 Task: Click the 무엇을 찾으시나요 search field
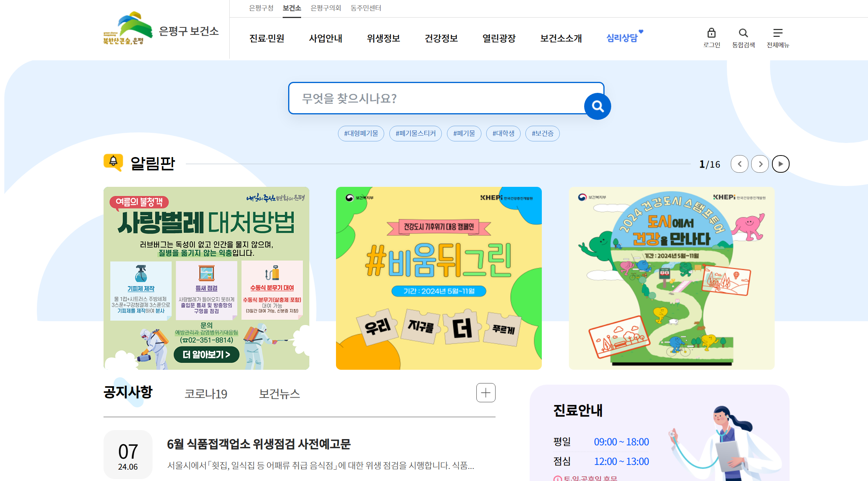[x=437, y=98]
